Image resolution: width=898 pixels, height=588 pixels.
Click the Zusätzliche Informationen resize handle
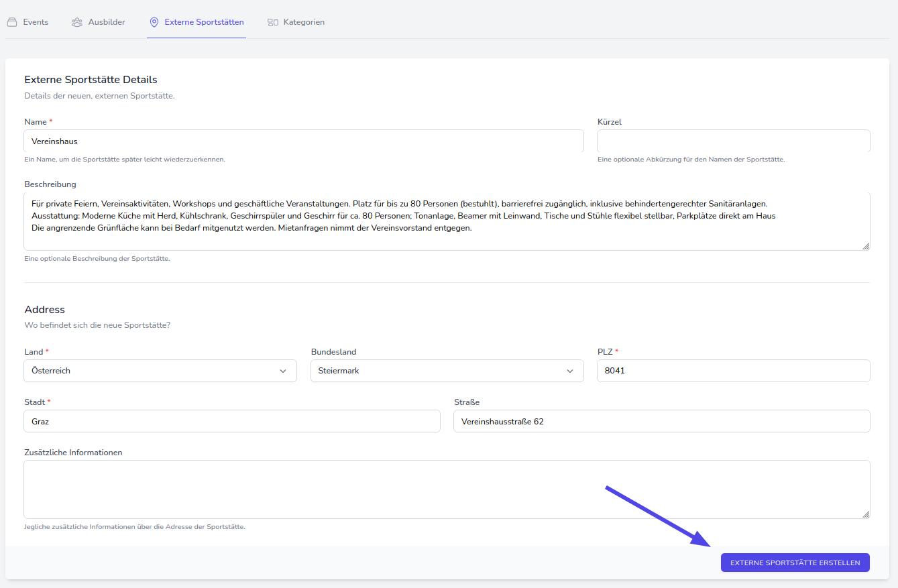pyautogui.click(x=866, y=514)
